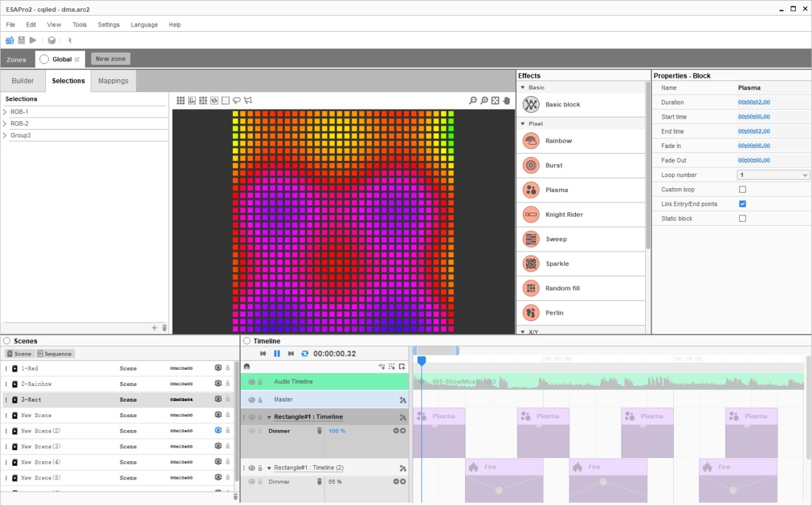
Task: Click the headphones icon in the timeline
Action: point(247,367)
